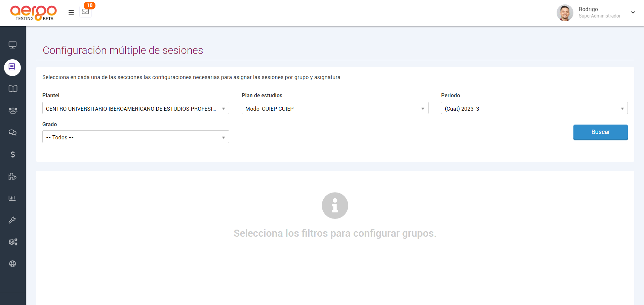
Task: Expand the Plantel dropdown
Action: pos(135,108)
